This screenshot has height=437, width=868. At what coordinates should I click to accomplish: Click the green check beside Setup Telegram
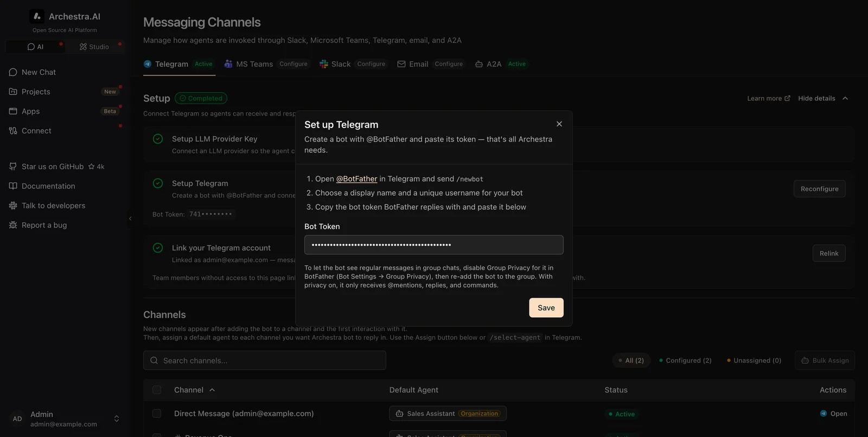(158, 183)
